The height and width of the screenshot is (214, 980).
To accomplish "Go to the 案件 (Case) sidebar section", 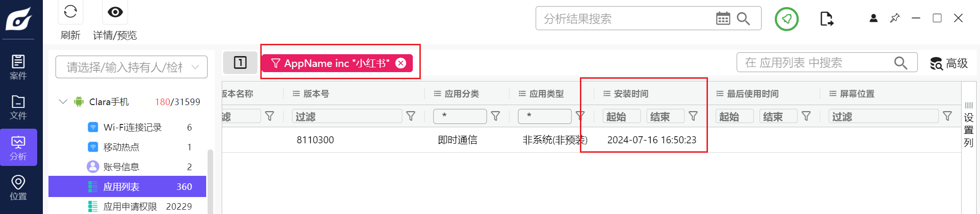I will tap(18, 67).
